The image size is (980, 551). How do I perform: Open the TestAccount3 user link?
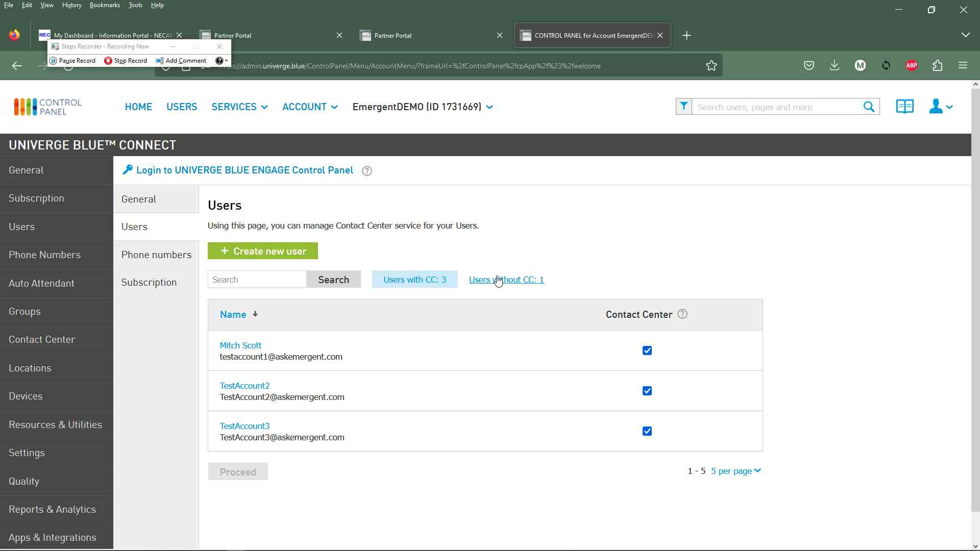(244, 426)
